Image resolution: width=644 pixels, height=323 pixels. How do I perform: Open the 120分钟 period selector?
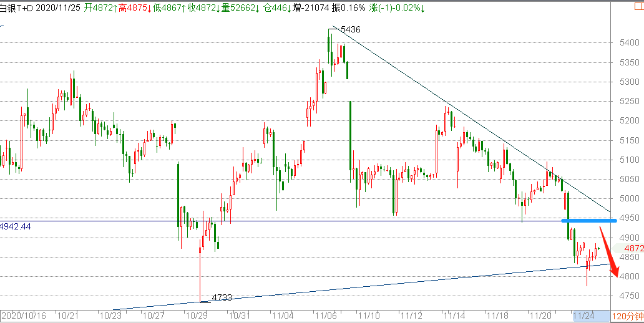(x=627, y=316)
